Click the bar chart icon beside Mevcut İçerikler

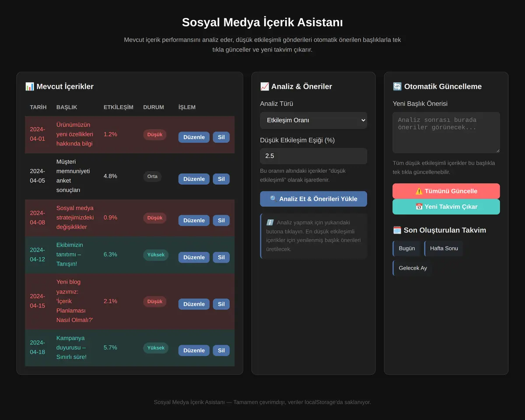click(x=30, y=87)
